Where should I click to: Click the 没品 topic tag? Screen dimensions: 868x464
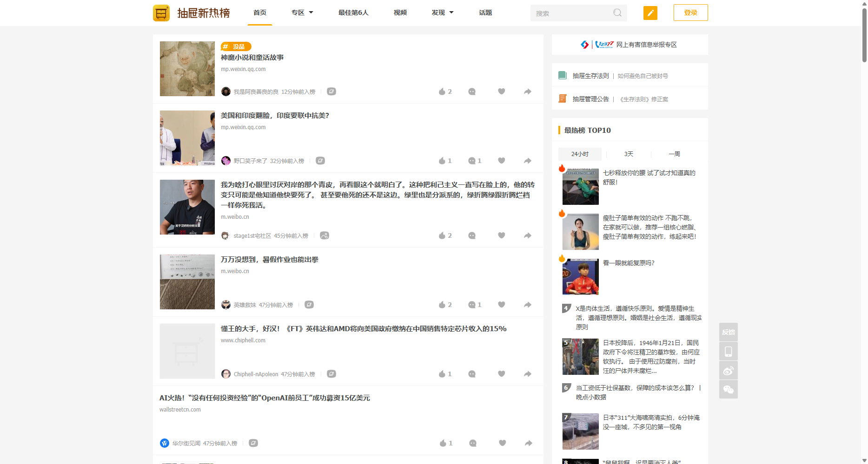point(236,46)
